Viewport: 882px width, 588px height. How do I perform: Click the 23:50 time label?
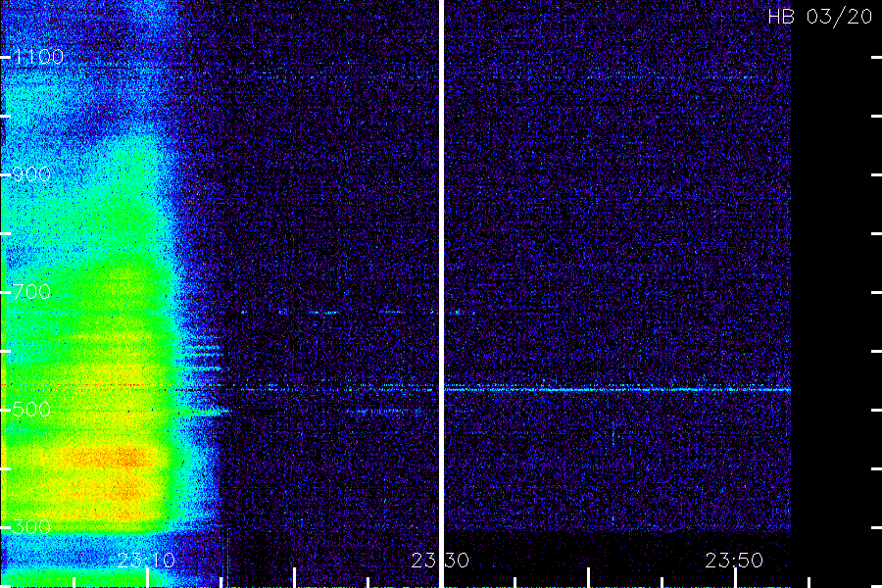(734, 561)
